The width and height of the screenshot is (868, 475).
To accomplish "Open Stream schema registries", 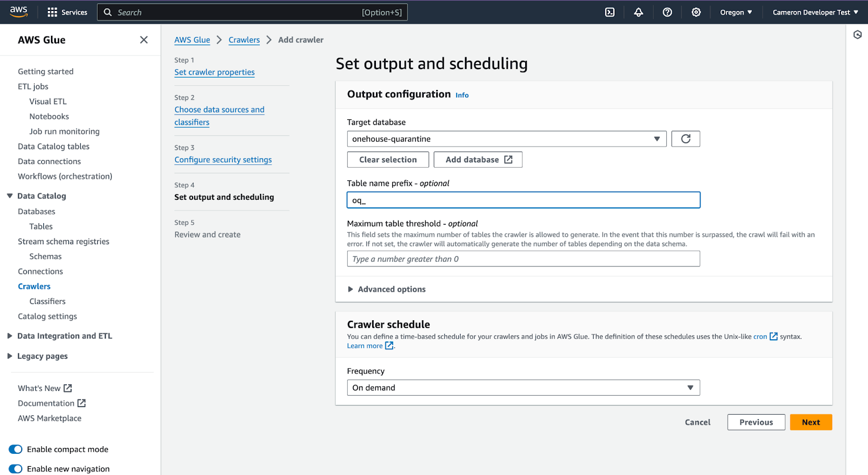I will point(63,242).
